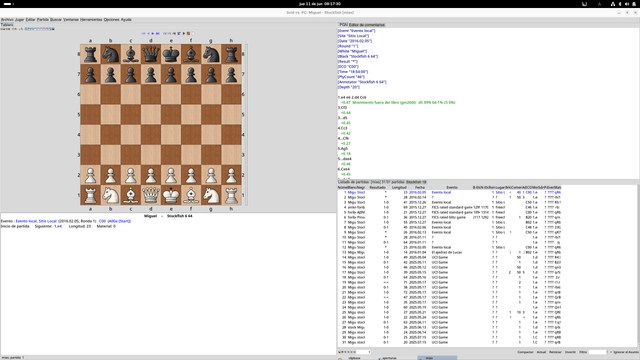The height and width of the screenshot is (360, 640).
Task: Select the Tablero tab
Action: [7, 25]
